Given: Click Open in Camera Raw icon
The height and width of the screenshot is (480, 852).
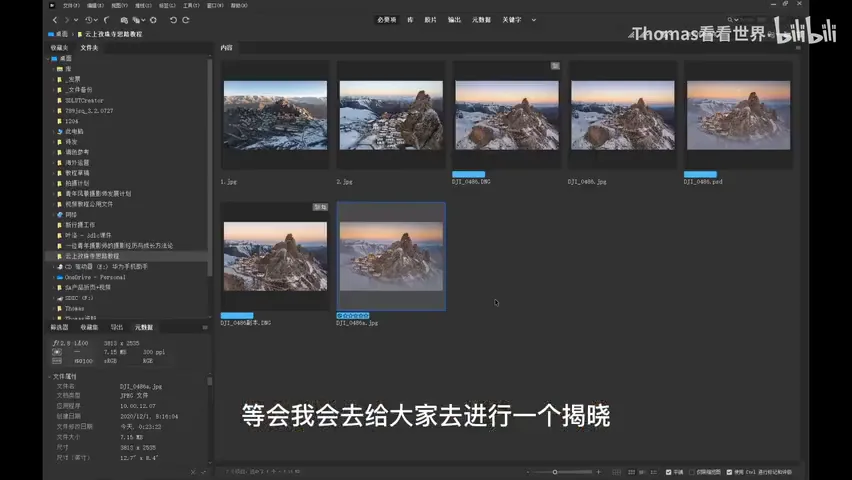Looking at the screenshot, I should [x=153, y=20].
